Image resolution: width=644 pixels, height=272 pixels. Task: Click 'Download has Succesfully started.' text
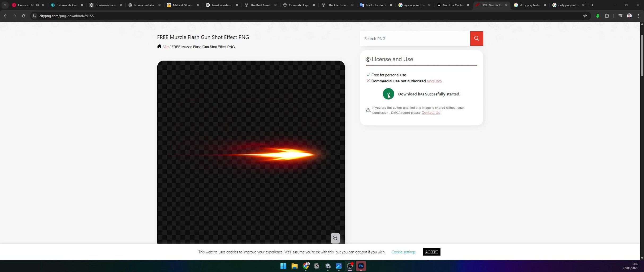[429, 94]
